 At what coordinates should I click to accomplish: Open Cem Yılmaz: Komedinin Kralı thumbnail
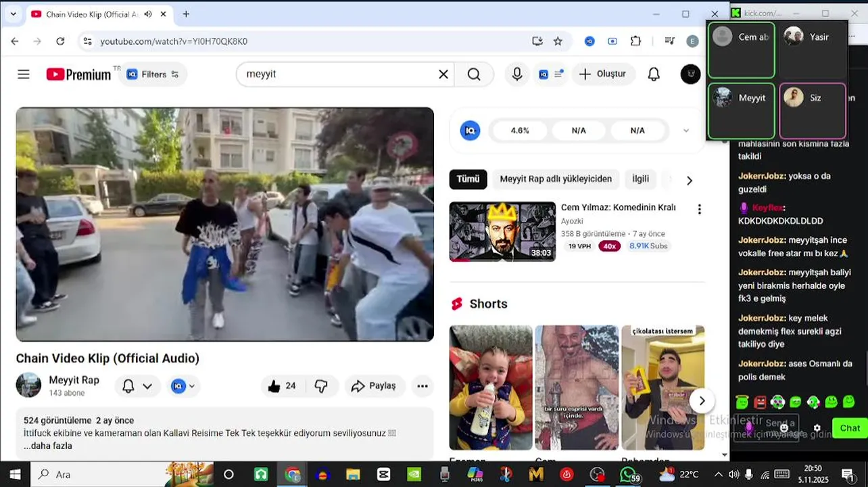[502, 232]
